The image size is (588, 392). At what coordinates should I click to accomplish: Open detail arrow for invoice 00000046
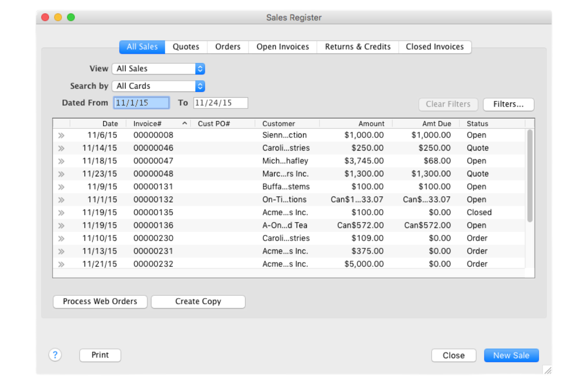pyautogui.click(x=61, y=148)
